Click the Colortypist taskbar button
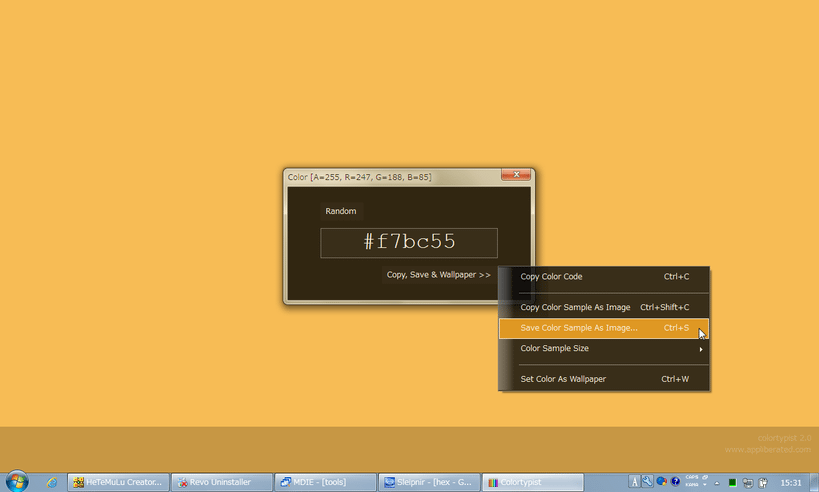The width and height of the screenshot is (819, 492). [532, 482]
